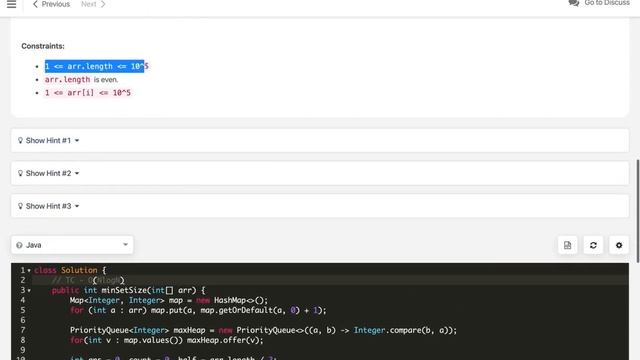Go to the Next problem
The height and width of the screenshot is (360, 640).
93,4
